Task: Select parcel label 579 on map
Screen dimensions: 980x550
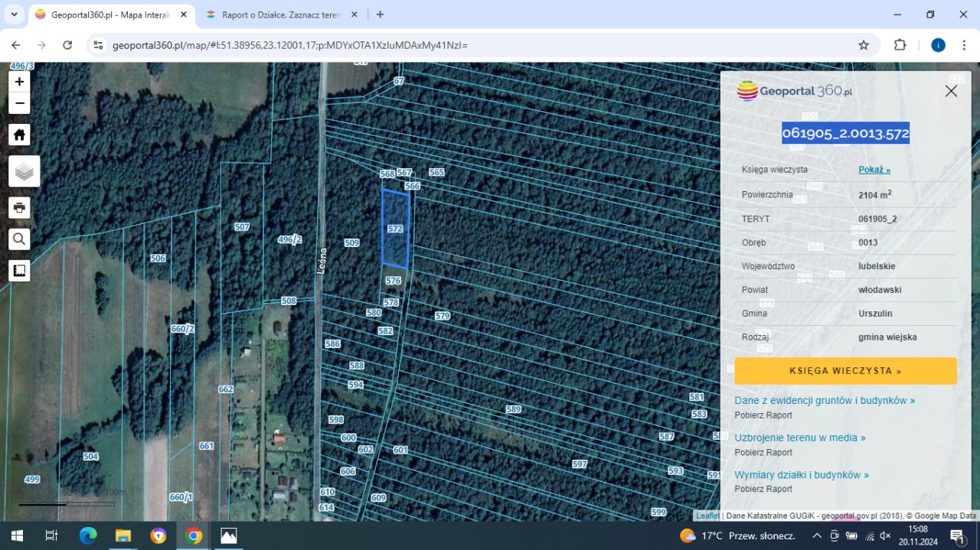Action: [443, 316]
